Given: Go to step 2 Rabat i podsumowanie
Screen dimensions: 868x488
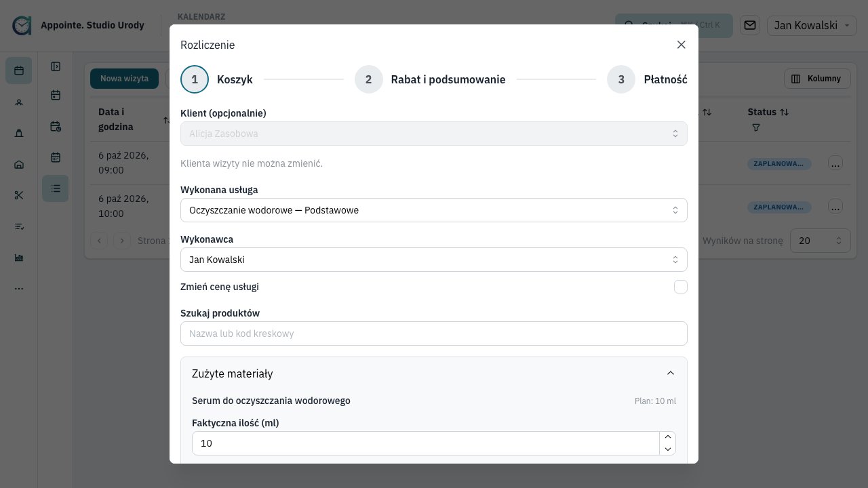Looking at the screenshot, I should click(x=430, y=79).
